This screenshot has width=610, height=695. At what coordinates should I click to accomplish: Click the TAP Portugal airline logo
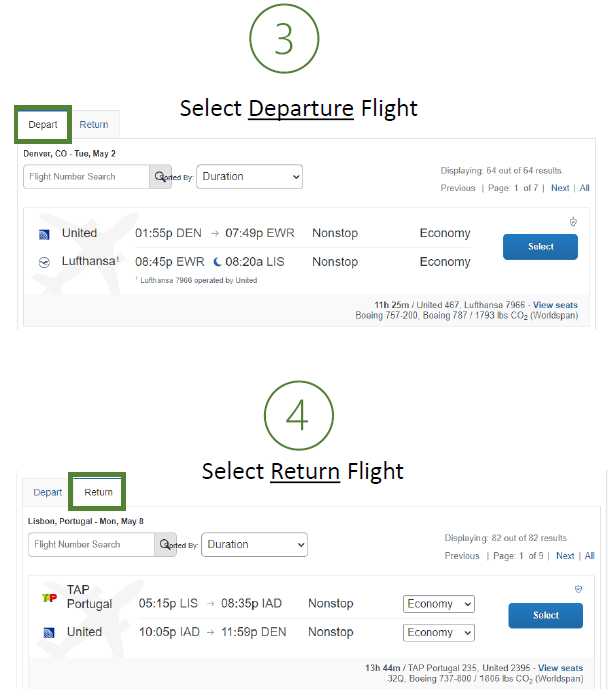[48, 598]
